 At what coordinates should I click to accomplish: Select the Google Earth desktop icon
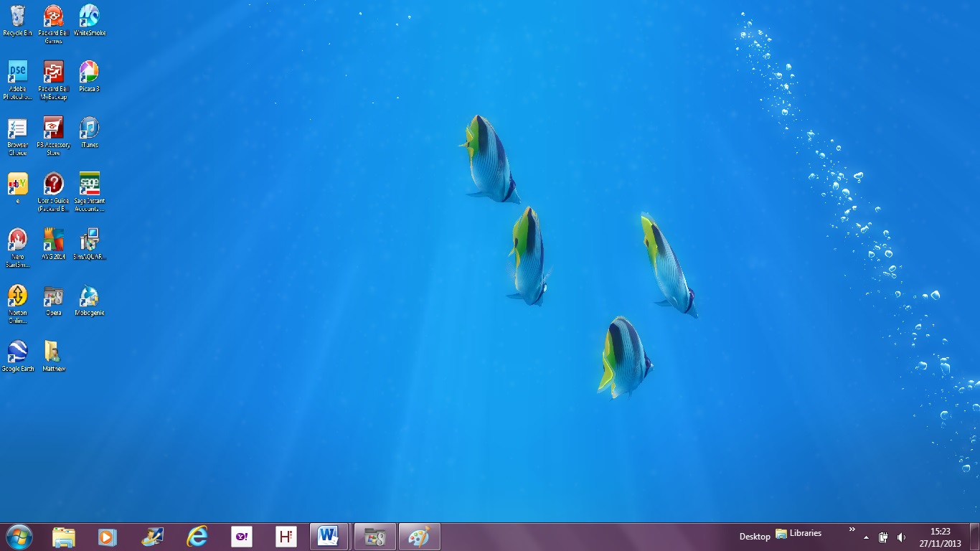(17, 353)
